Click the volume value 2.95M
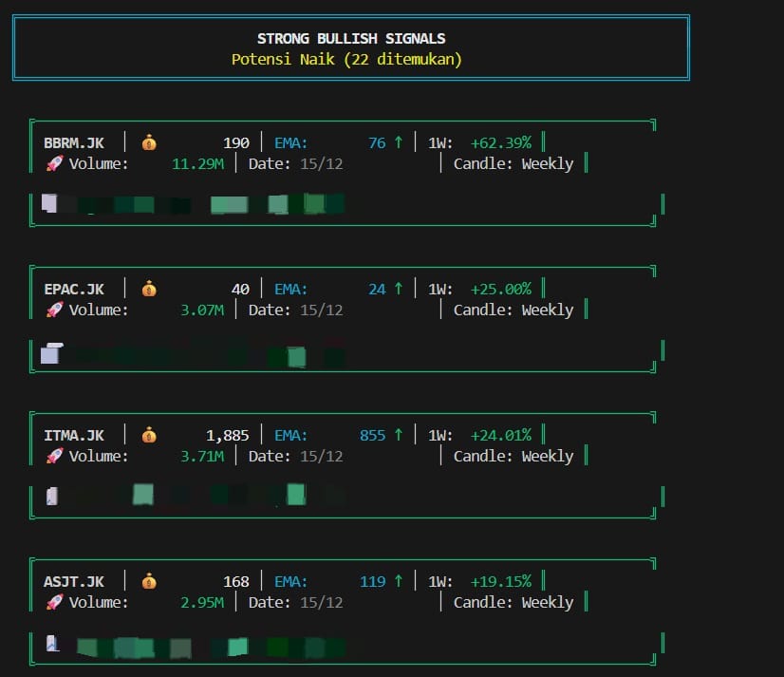Screen dimensions: 784x677 202,602
